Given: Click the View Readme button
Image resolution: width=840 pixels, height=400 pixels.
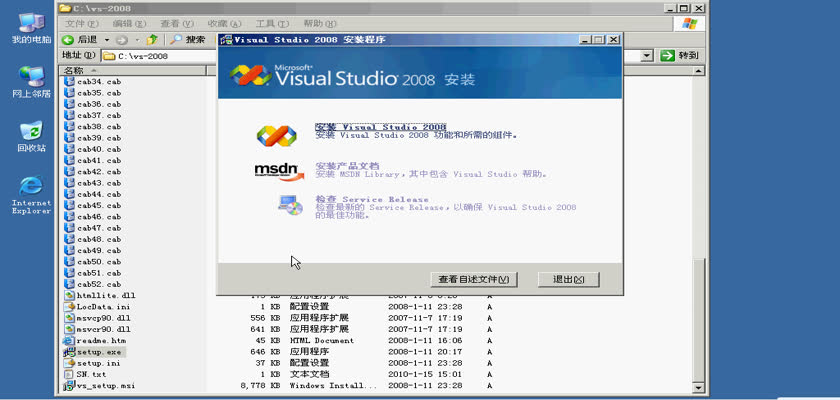Looking at the screenshot, I should (474, 279).
